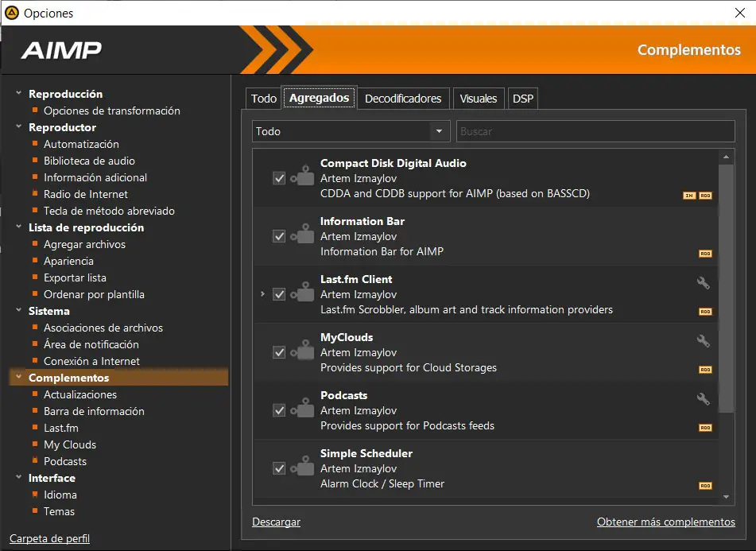Click the Podcasts plugin wrench icon
The width and height of the screenshot is (756, 551).
coord(703,398)
